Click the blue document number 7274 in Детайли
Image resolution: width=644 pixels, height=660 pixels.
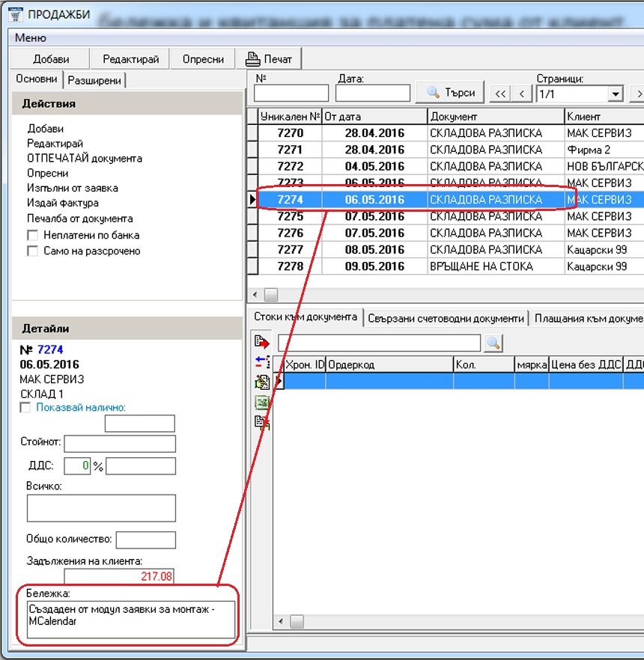click(50, 349)
